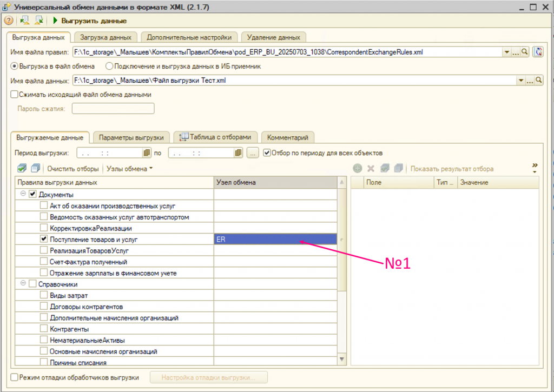The image size is (554, 392).
Task: Click the second save-settings icon in toolbar
Action: (39, 21)
